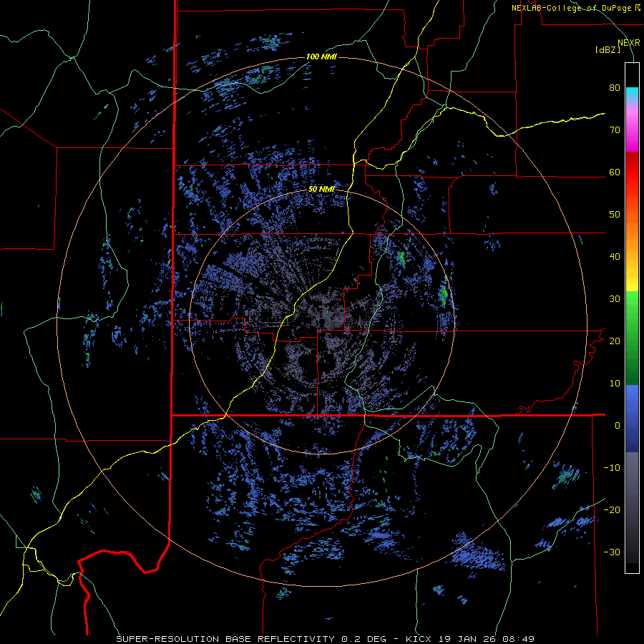This screenshot has width=644, height=644.
Task: Click the 50 value on the dBZ scale
Action: click(615, 215)
